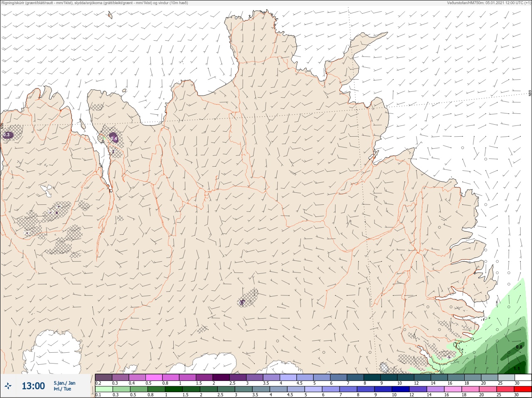
Task: Click the 13:00 forecast time label
Action: pos(33,386)
